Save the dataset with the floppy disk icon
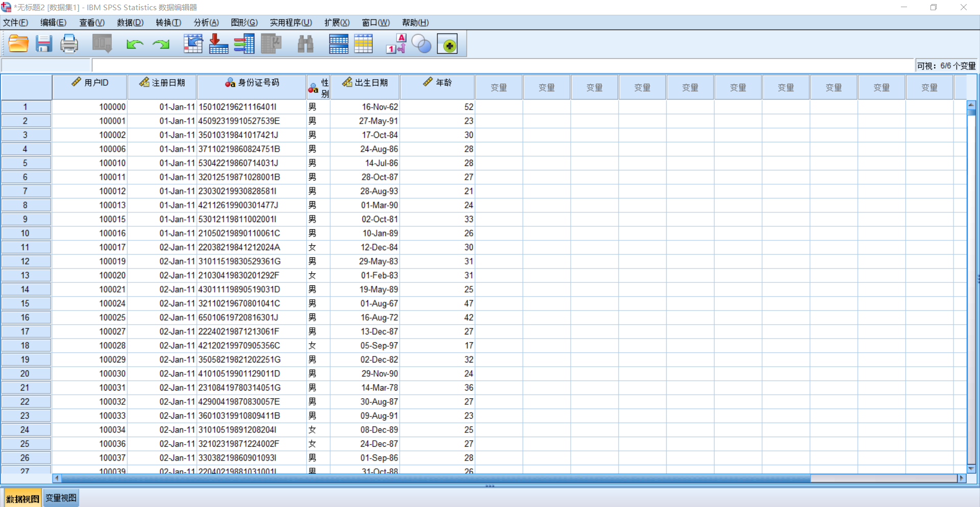980x507 pixels. point(44,44)
